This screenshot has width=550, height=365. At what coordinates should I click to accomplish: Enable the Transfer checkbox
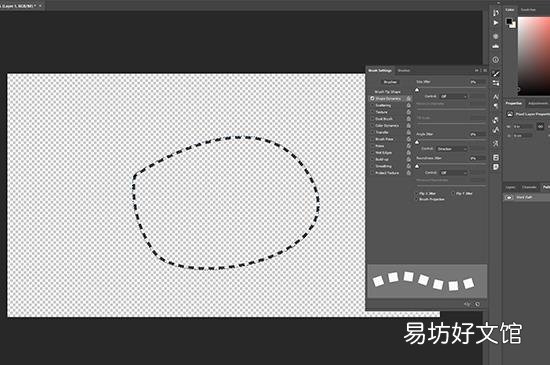(372, 132)
